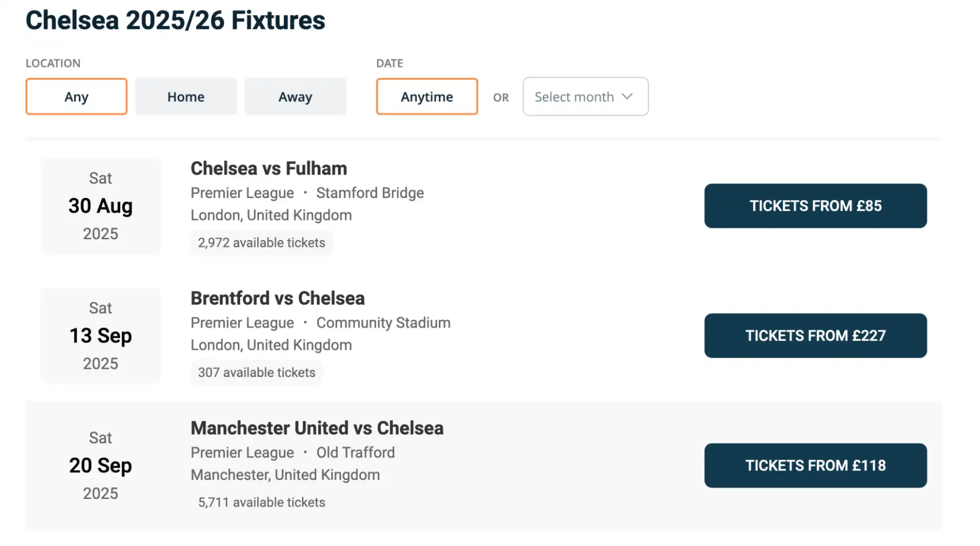The width and height of the screenshot is (980, 546).
Task: Click the Sat 20 Sep date card
Action: [x=101, y=466]
